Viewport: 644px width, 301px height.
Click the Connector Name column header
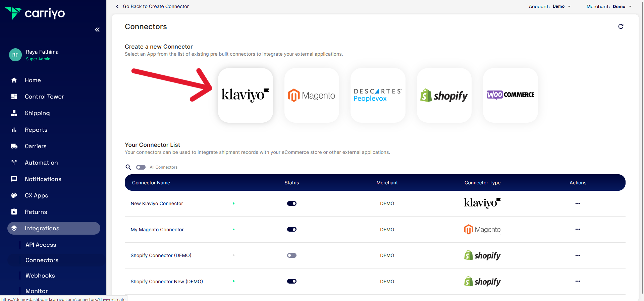tap(151, 183)
